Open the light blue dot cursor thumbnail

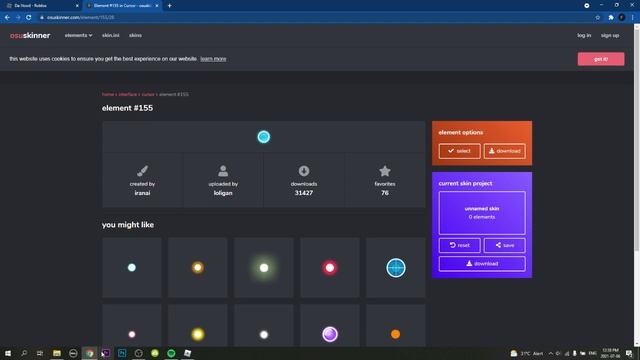click(132, 267)
